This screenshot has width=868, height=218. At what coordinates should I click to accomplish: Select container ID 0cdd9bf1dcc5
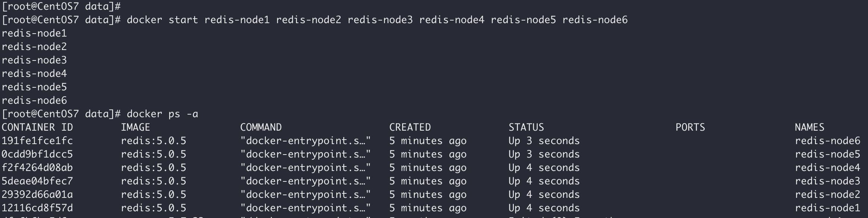click(x=37, y=154)
